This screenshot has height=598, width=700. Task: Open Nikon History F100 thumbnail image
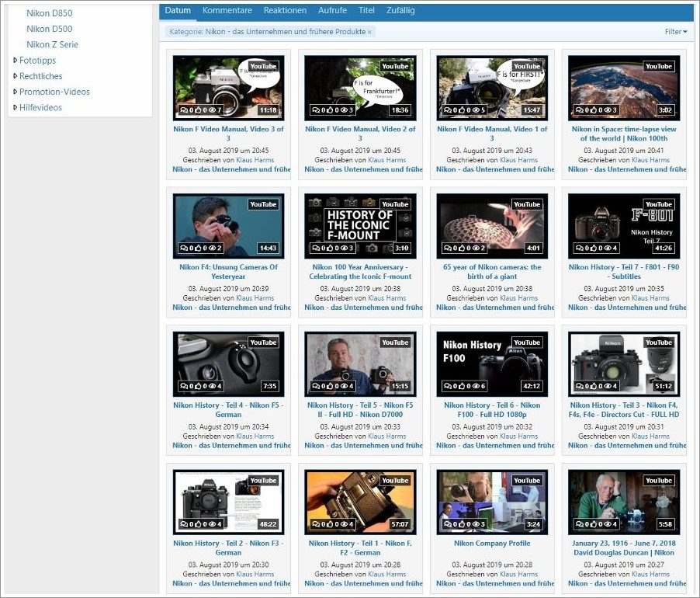pos(492,364)
